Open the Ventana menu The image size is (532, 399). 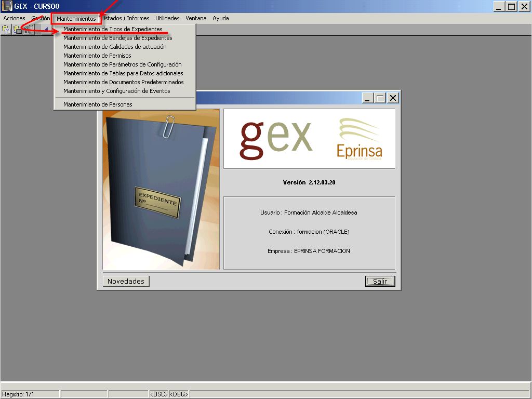click(x=196, y=18)
